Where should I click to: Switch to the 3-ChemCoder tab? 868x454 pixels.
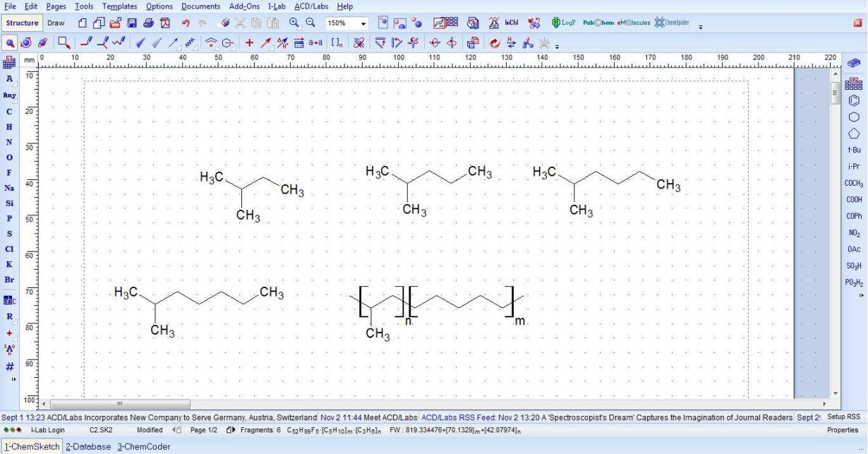144,447
